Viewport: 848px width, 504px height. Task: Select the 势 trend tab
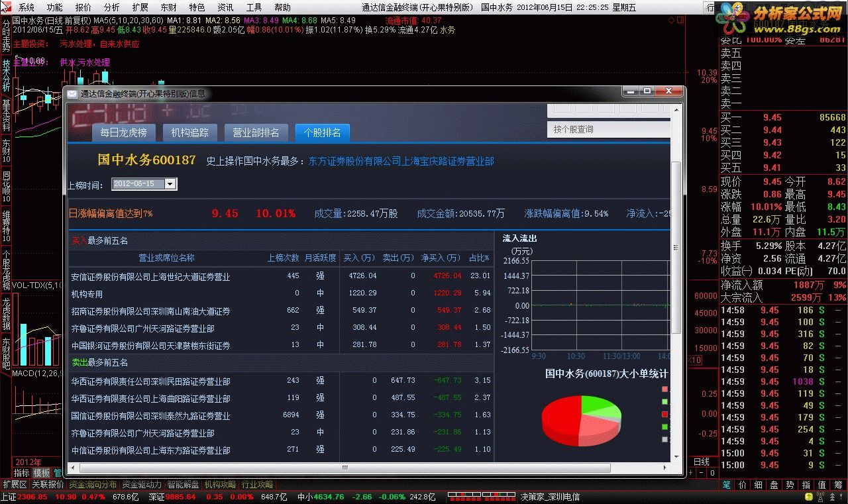[x=790, y=485]
